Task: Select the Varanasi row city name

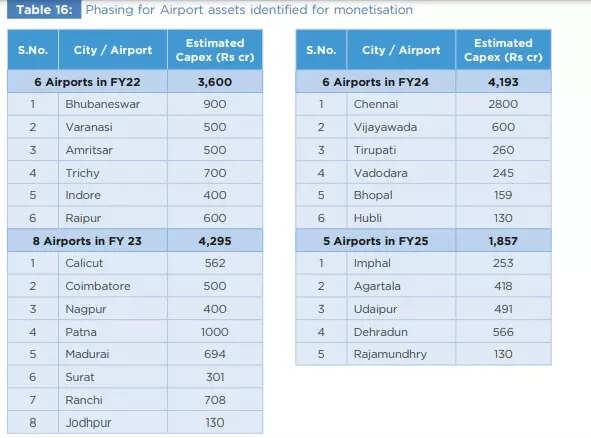Action: 89,127
